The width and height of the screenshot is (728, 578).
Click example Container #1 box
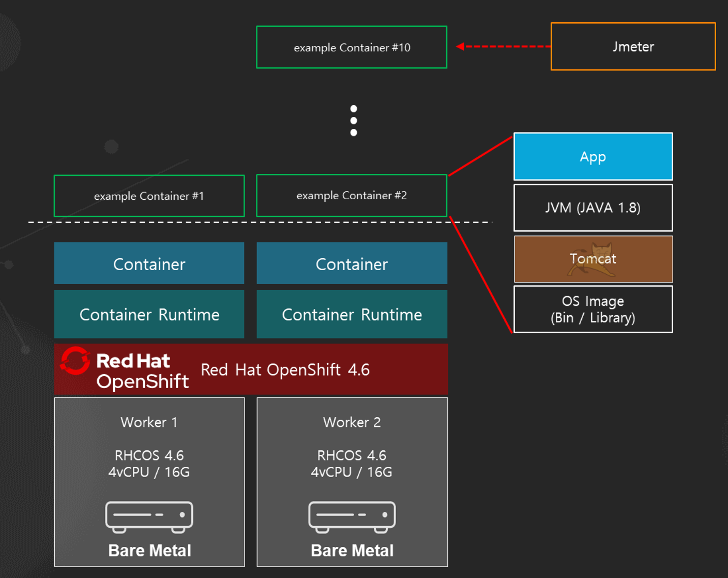[x=149, y=196]
